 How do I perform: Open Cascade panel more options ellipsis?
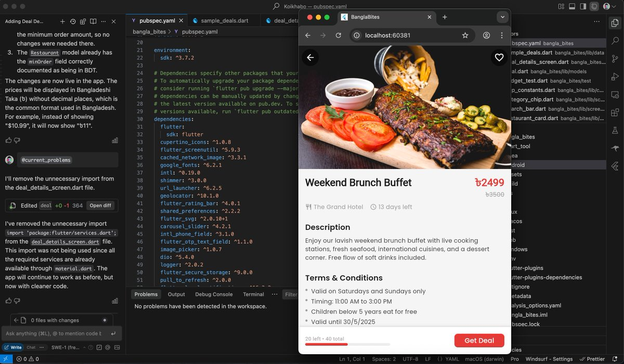103,21
